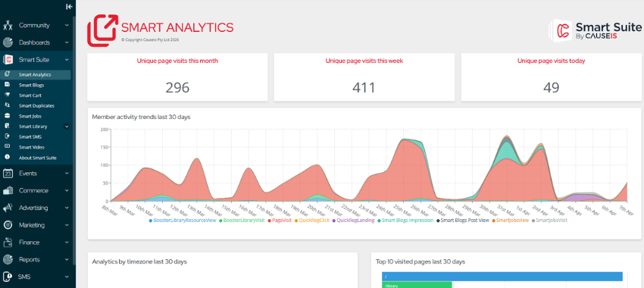Expand the Community menu chevron
The width and height of the screenshot is (644, 288).
click(67, 26)
